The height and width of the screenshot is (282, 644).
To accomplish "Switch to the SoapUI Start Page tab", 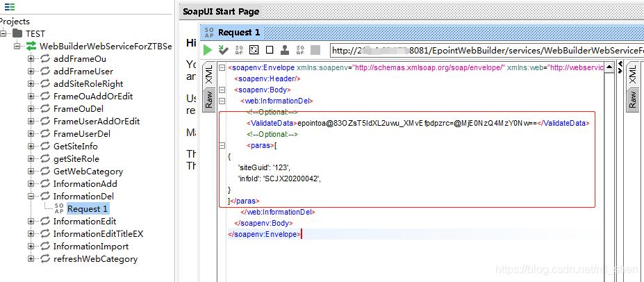I will (221, 12).
